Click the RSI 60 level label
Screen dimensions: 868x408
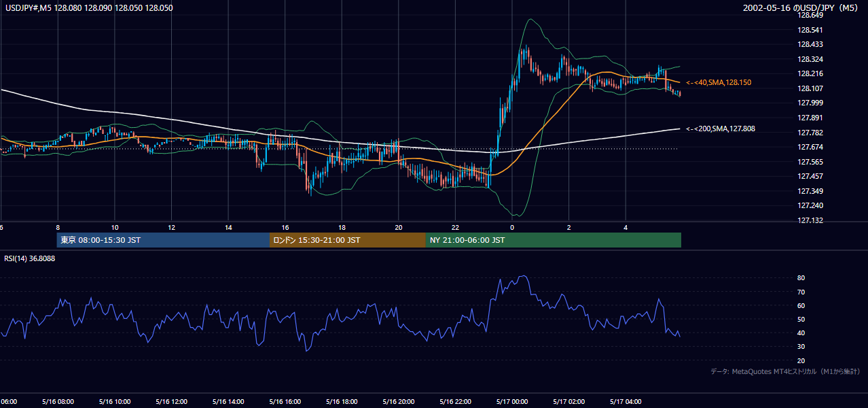tap(801, 305)
